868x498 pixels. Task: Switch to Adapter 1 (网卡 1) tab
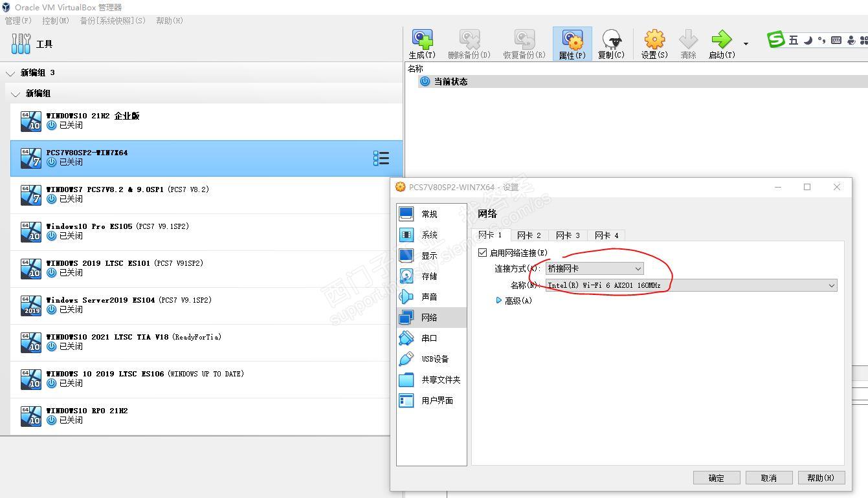(490, 235)
